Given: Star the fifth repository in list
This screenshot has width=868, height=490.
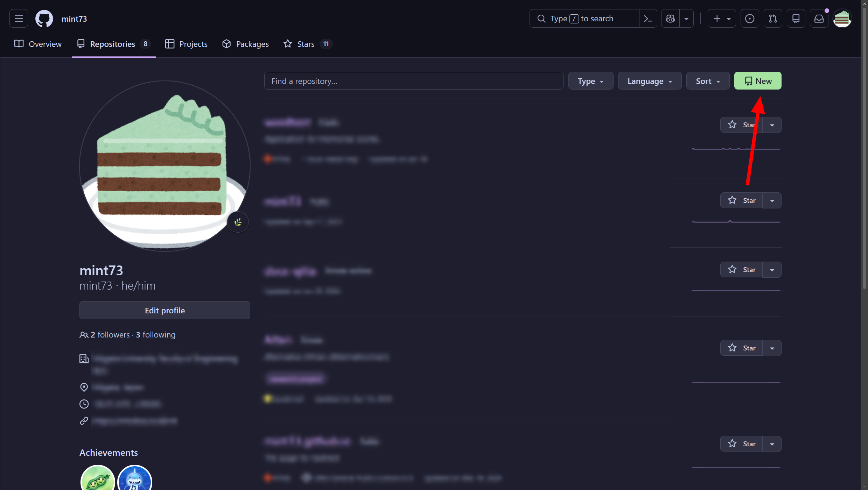Looking at the screenshot, I should tap(741, 444).
